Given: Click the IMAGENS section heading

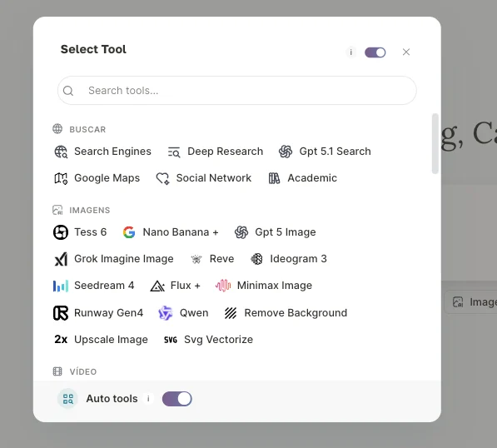Looking at the screenshot, I should pos(90,210).
